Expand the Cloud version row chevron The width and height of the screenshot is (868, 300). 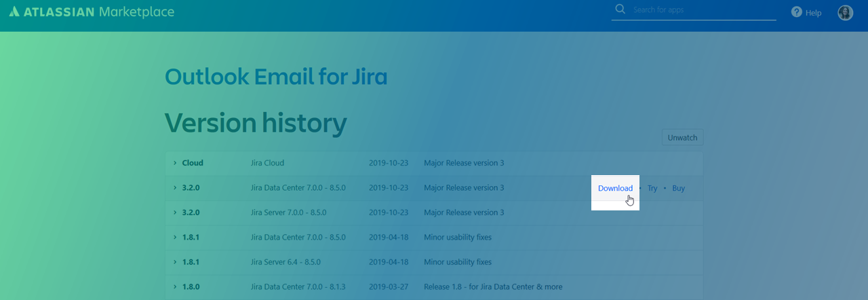tap(174, 163)
